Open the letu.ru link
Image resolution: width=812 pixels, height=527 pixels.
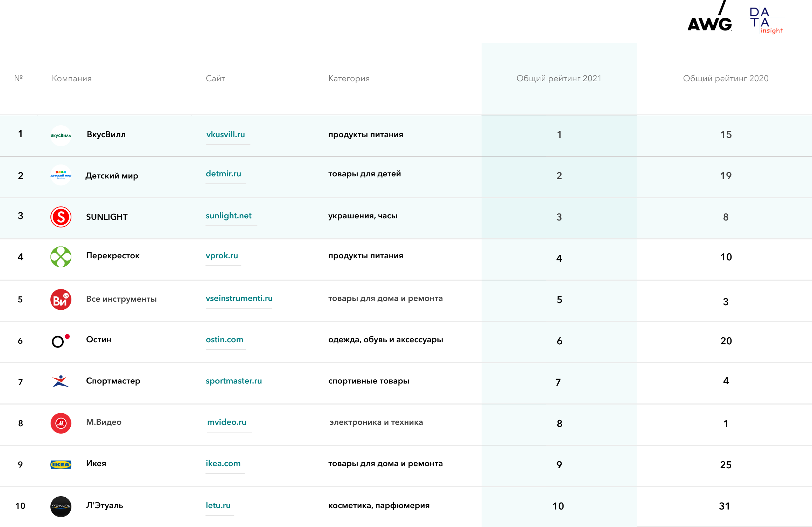[218, 505]
